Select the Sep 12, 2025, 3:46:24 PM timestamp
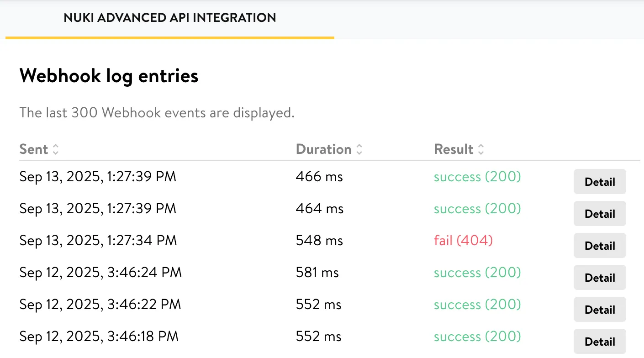 click(x=100, y=273)
